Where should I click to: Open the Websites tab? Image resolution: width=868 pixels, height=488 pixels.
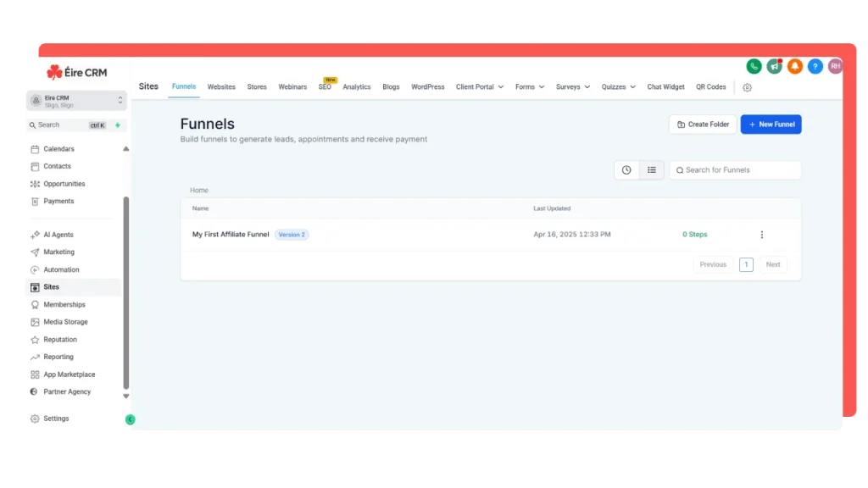[221, 87]
